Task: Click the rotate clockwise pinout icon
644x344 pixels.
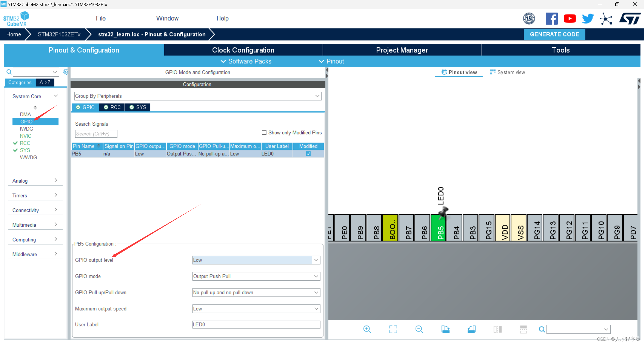Action: coord(445,329)
